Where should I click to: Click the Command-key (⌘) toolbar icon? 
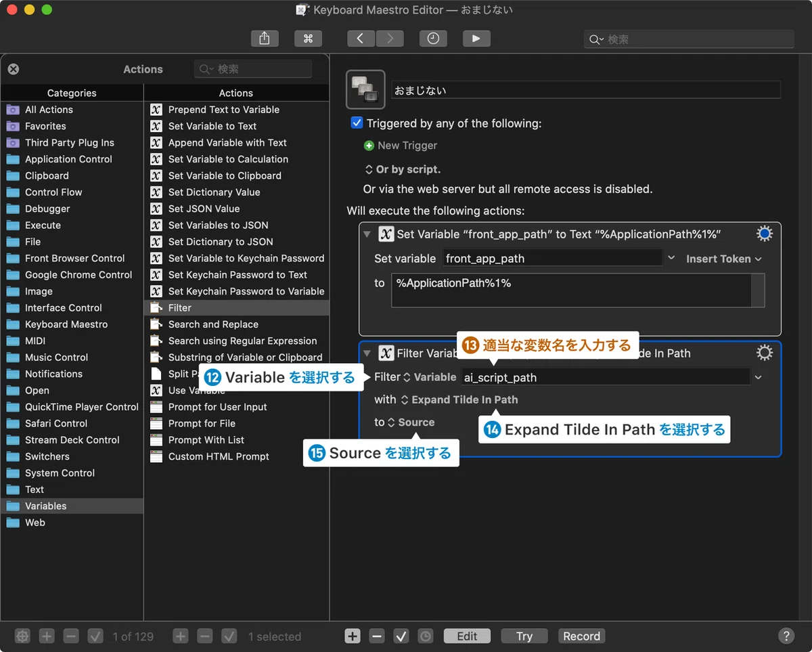[308, 39]
